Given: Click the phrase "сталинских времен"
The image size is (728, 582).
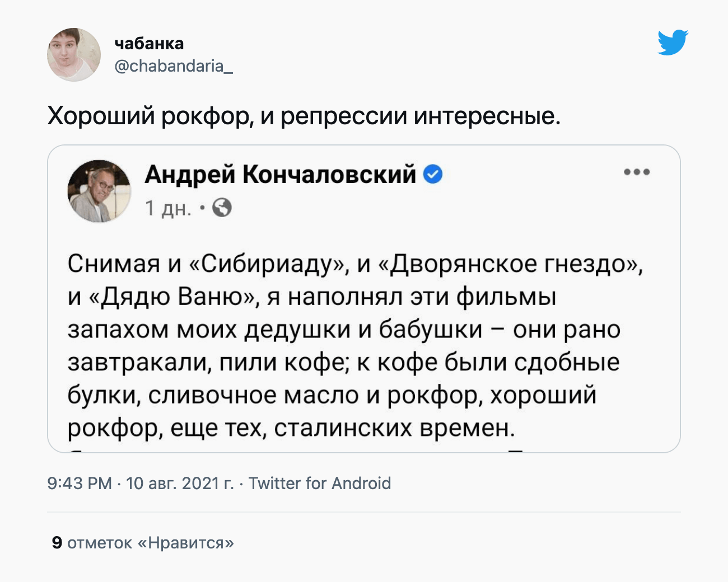Looking at the screenshot, I should (394, 428).
